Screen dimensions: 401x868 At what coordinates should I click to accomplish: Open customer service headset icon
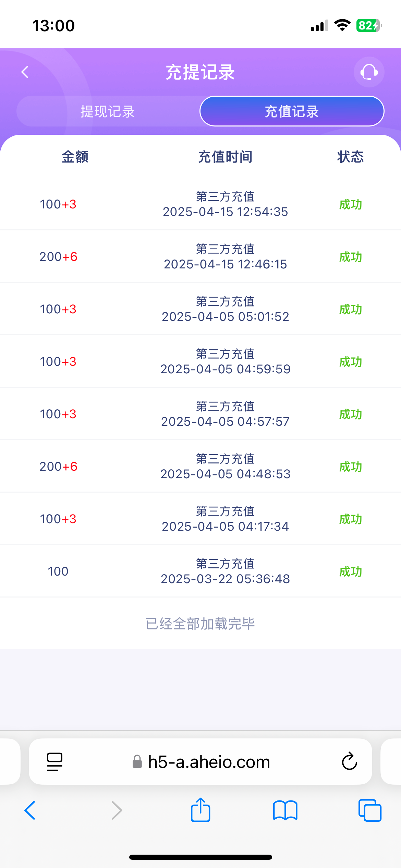tap(369, 72)
